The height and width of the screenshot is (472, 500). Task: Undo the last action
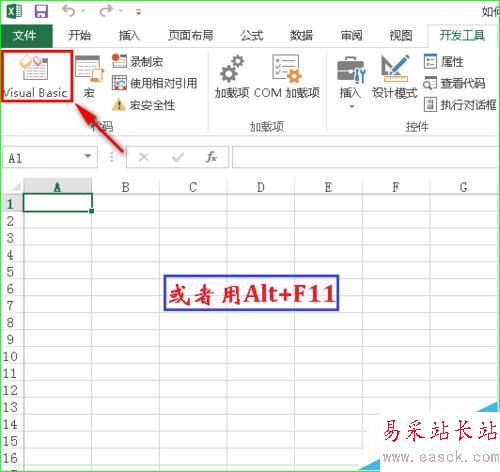69,11
